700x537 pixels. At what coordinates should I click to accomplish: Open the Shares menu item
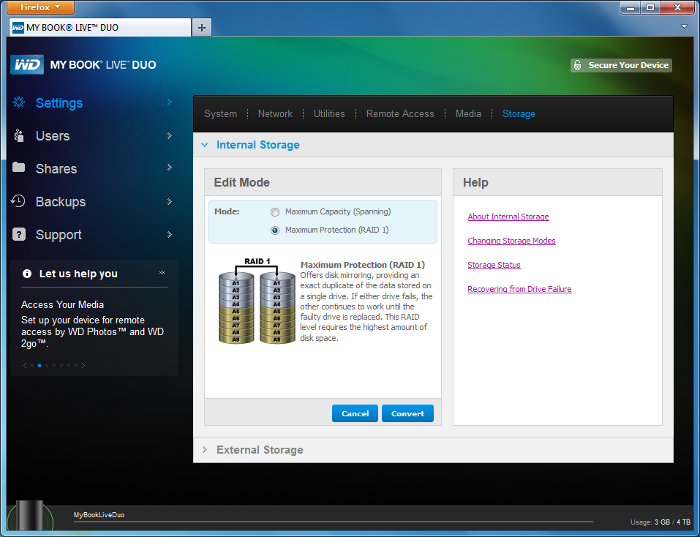pos(56,169)
